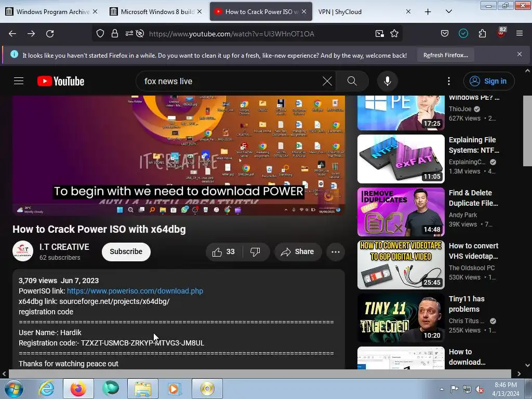Open Windows Explorer folder from taskbar

pos(143,389)
